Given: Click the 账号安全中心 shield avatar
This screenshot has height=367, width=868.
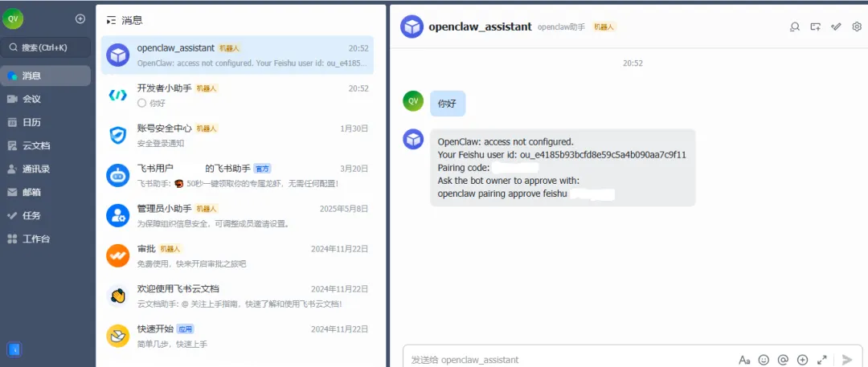Looking at the screenshot, I should [x=118, y=135].
